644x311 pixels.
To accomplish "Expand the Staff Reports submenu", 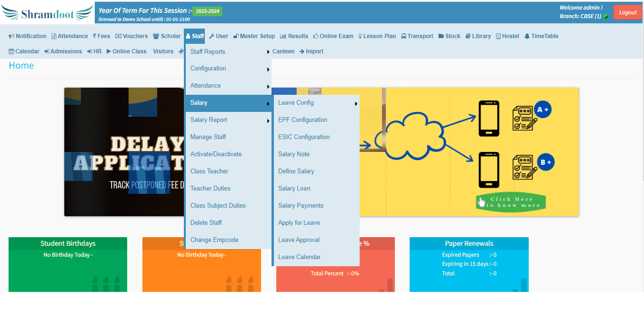I will tap(228, 51).
